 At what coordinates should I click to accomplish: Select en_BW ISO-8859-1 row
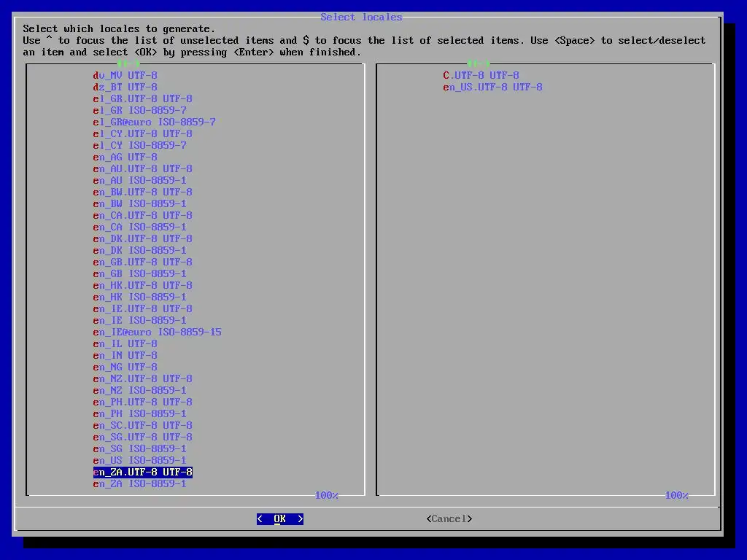[140, 203]
